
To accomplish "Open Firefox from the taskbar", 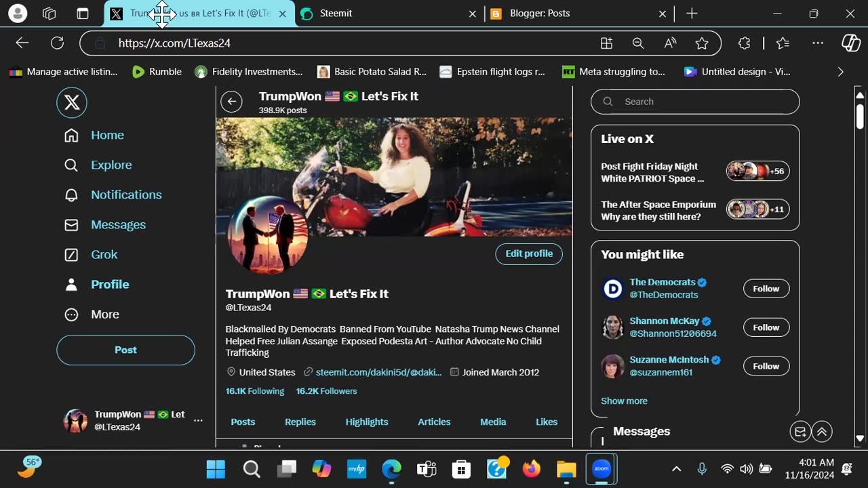I will tap(532, 468).
